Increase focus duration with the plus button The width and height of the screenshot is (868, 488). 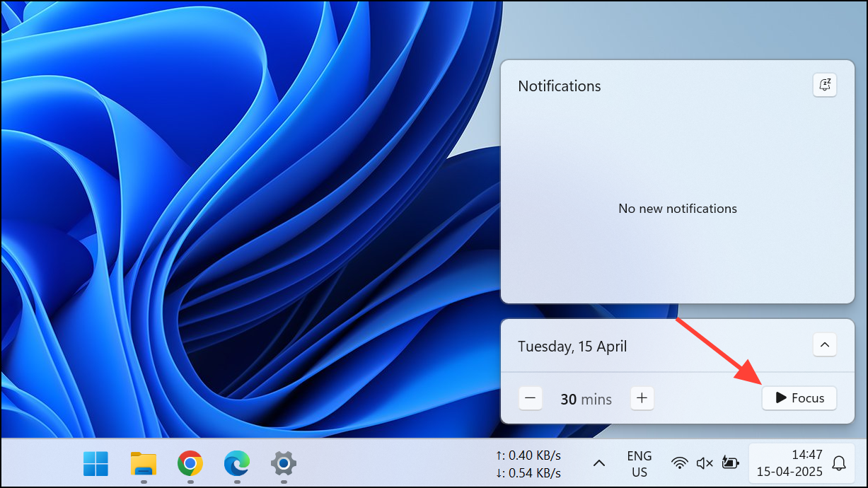pyautogui.click(x=642, y=398)
